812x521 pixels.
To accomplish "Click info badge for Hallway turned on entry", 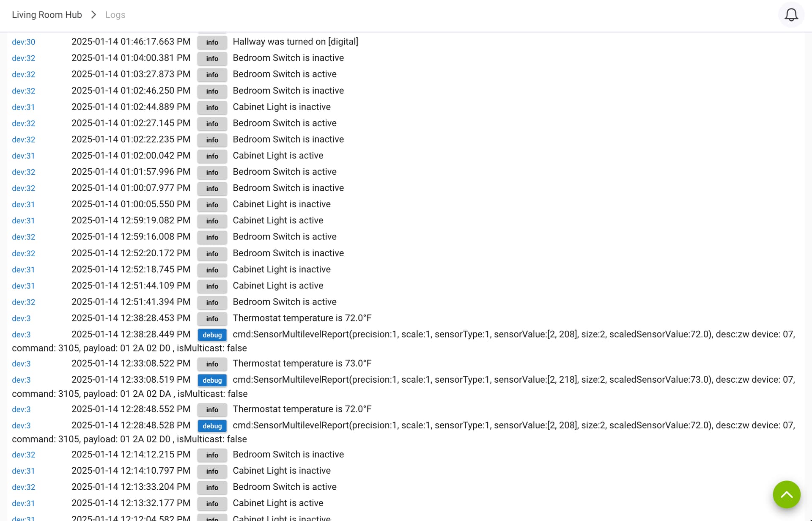I will (212, 42).
